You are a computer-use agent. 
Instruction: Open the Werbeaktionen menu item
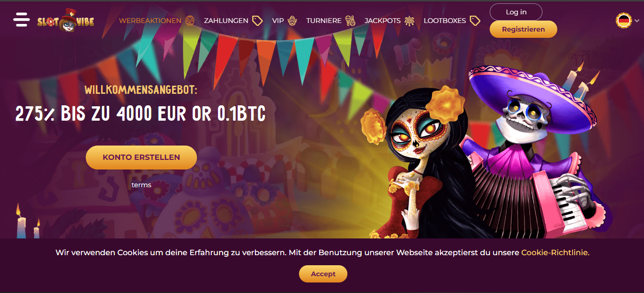[150, 21]
